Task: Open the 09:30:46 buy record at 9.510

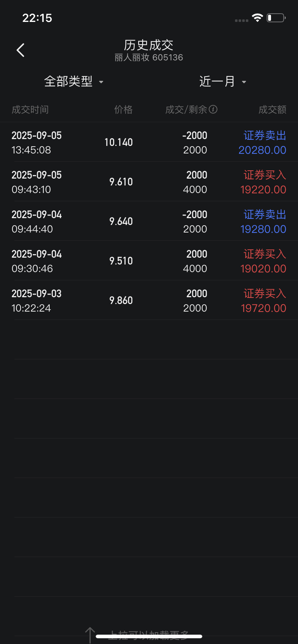Action: click(x=149, y=261)
